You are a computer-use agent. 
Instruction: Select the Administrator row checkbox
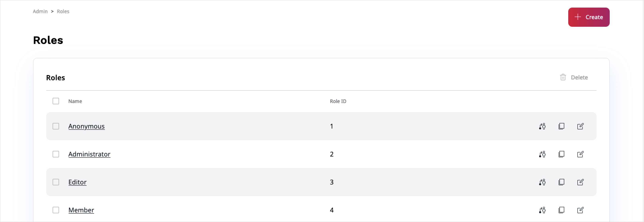[x=56, y=154]
